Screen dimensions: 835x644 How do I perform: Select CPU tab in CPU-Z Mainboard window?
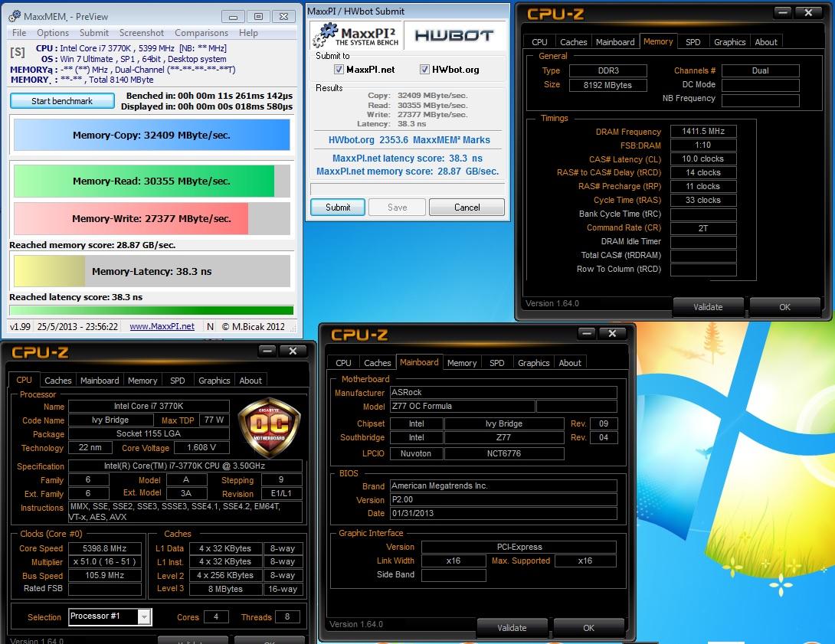click(x=343, y=363)
